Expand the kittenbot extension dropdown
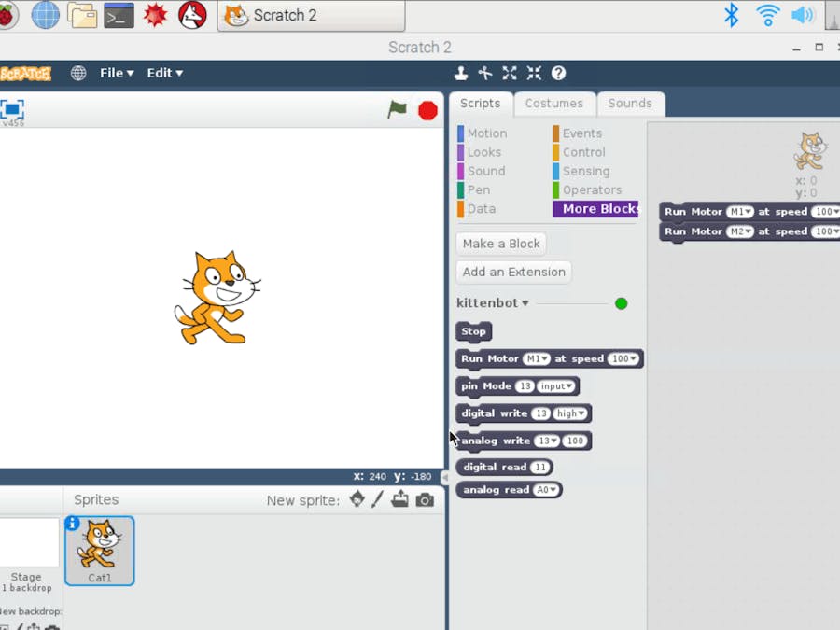Screen dimensions: 840x630 pyautogui.click(x=525, y=303)
